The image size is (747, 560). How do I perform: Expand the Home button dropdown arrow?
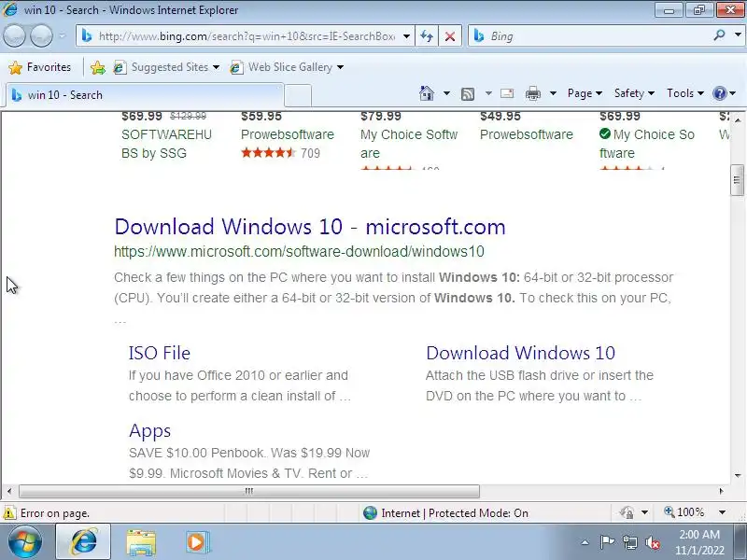click(x=446, y=93)
